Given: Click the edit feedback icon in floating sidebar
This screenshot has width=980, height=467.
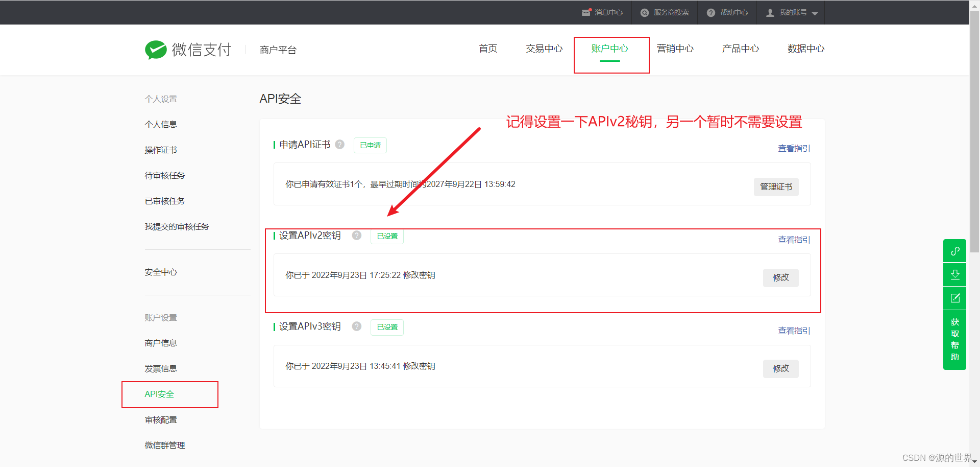Looking at the screenshot, I should [955, 298].
